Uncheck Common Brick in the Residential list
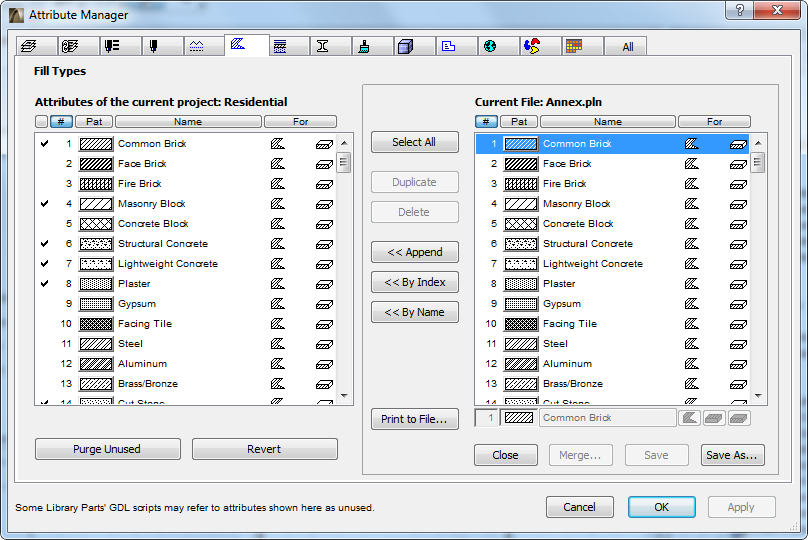 (x=45, y=144)
